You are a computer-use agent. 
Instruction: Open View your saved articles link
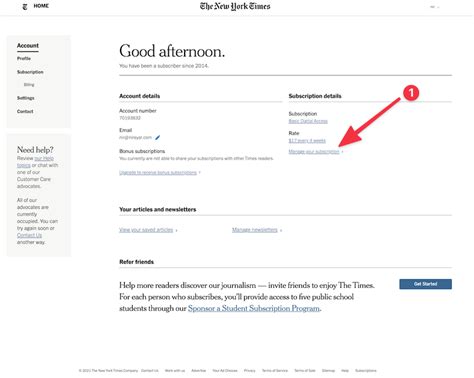pyautogui.click(x=146, y=230)
